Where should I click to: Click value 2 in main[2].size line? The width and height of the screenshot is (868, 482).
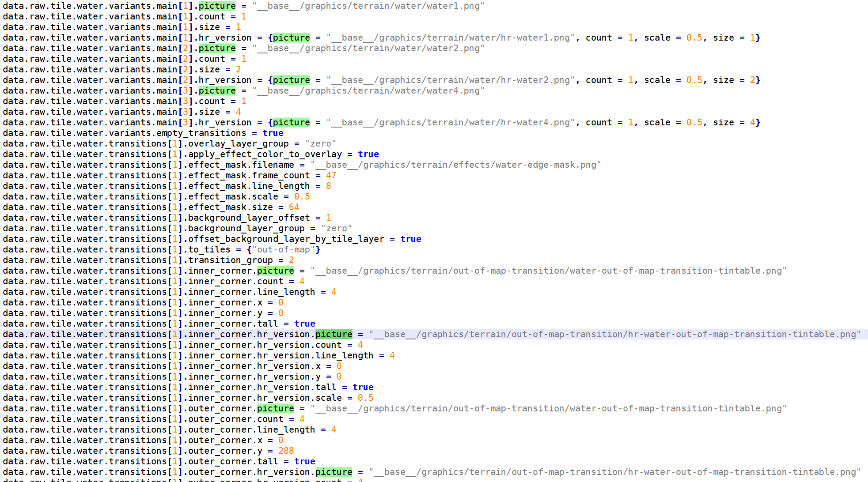238,69
